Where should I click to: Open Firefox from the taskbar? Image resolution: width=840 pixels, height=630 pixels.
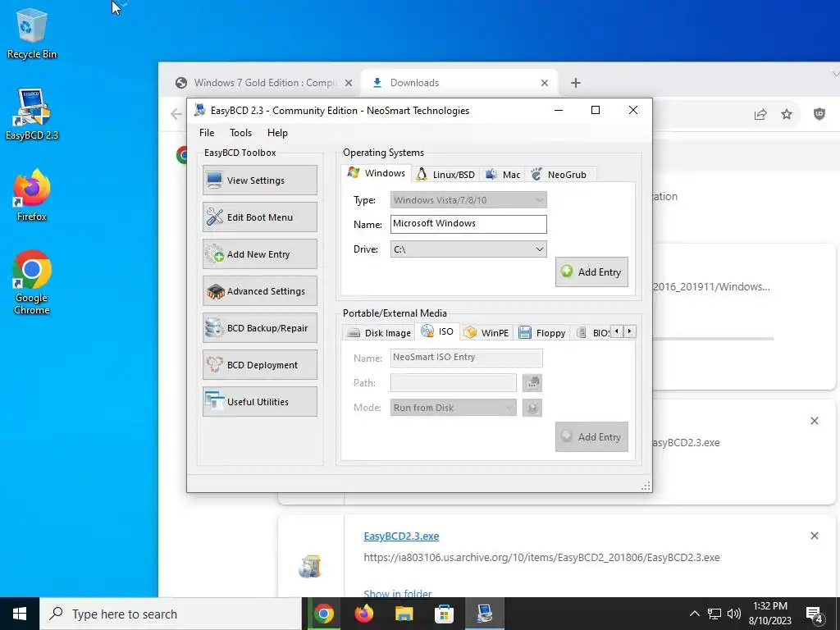click(x=364, y=614)
